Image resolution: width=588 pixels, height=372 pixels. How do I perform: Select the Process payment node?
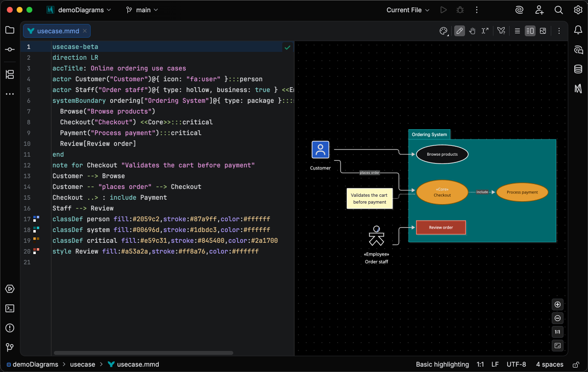pyautogui.click(x=522, y=192)
